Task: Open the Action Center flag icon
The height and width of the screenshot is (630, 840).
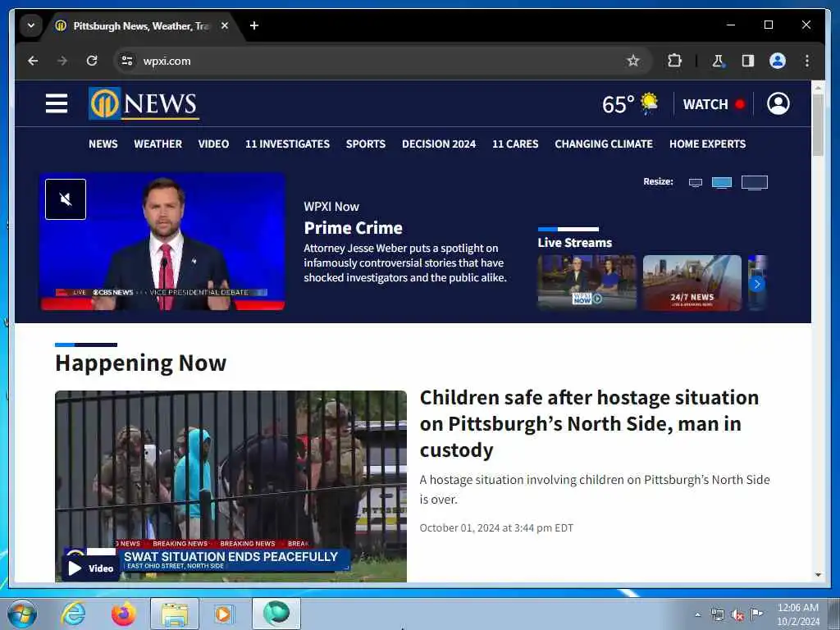Action: point(756,615)
